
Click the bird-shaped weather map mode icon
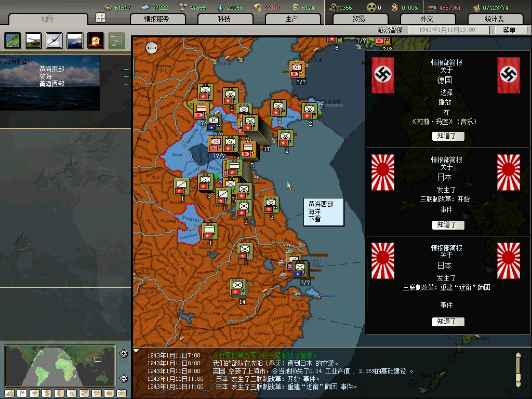coord(34,393)
